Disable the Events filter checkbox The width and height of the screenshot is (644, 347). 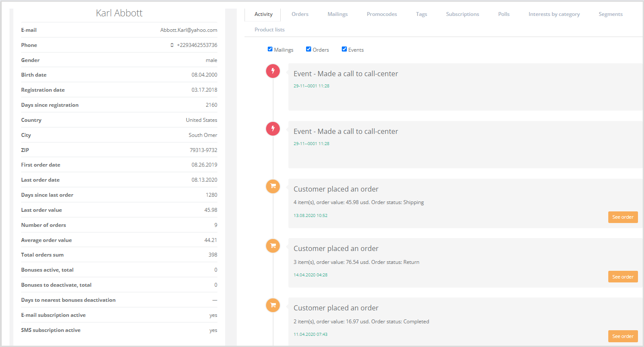click(x=344, y=49)
